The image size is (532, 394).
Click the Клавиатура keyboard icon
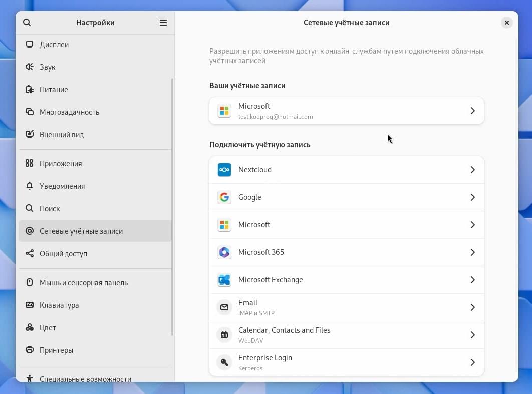[x=30, y=305]
